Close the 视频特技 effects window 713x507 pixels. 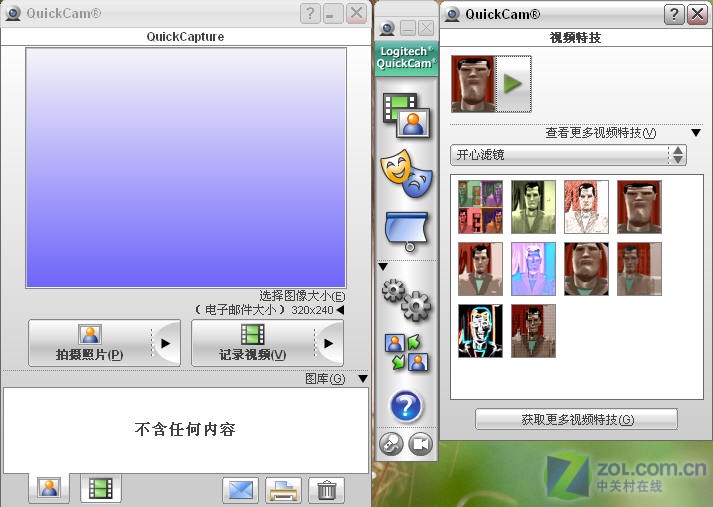click(698, 15)
